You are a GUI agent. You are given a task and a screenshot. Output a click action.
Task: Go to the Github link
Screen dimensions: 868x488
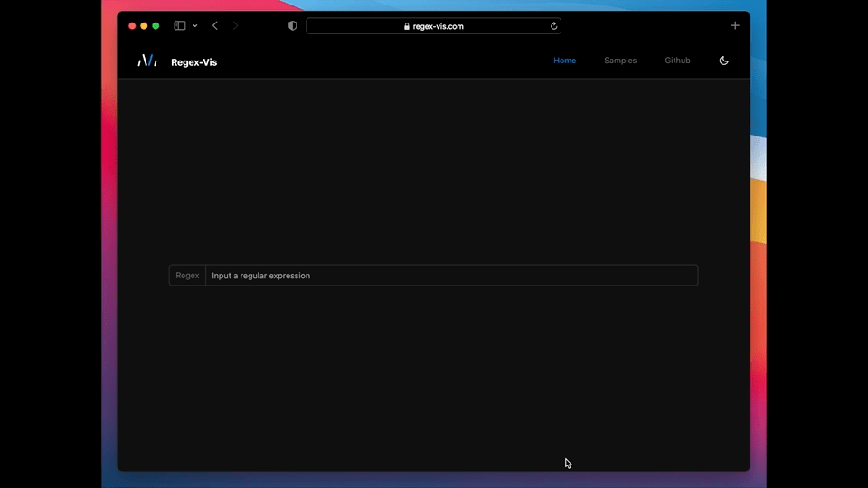point(677,61)
